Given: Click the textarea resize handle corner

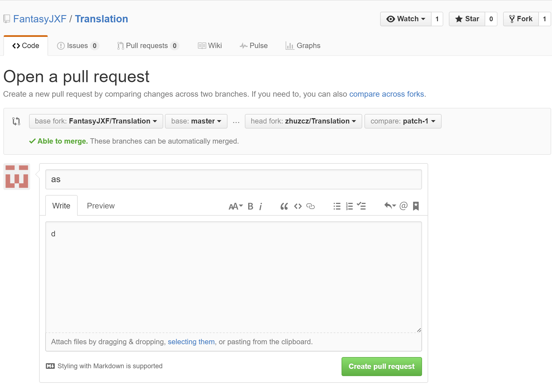Looking at the screenshot, I should point(419,330).
